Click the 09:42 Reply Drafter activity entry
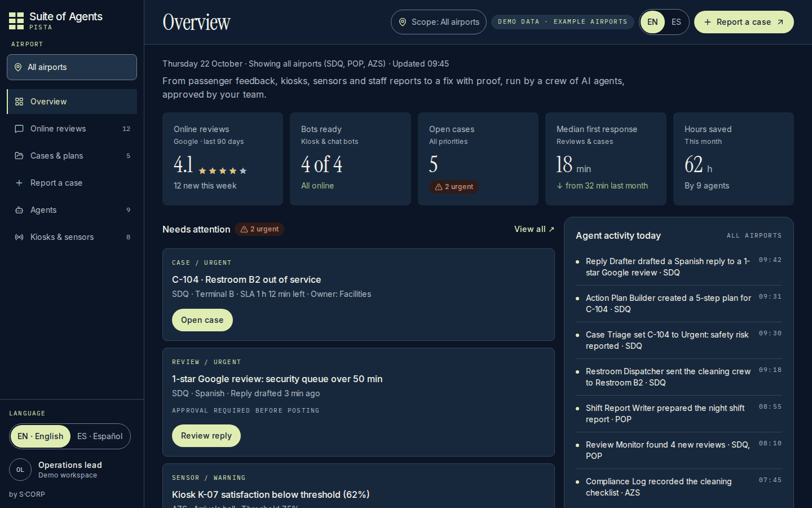 pos(679,267)
